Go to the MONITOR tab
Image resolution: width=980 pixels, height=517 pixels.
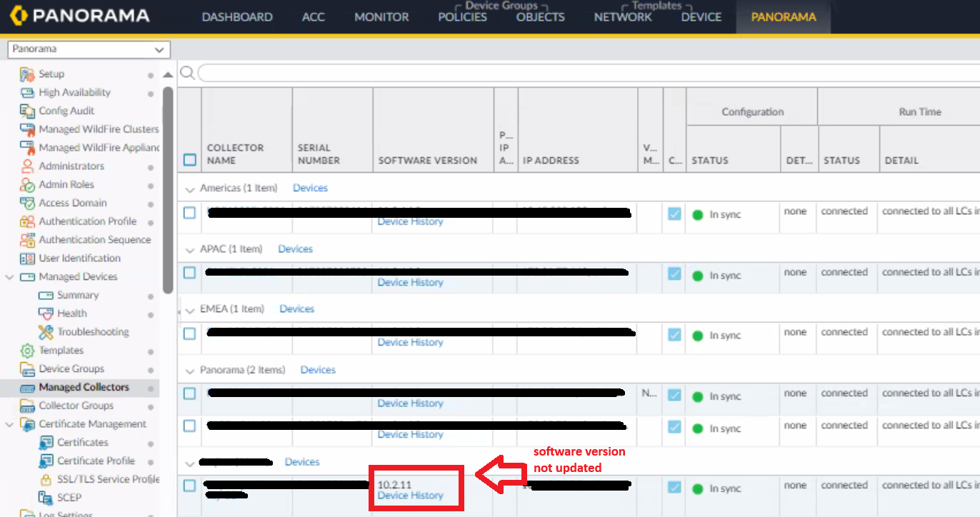pyautogui.click(x=382, y=17)
